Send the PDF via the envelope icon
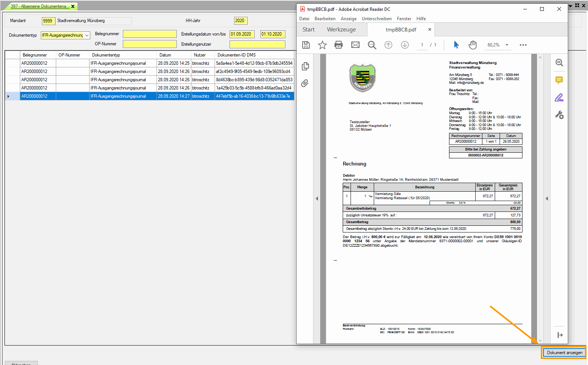This screenshot has width=588, height=365. pyautogui.click(x=355, y=45)
